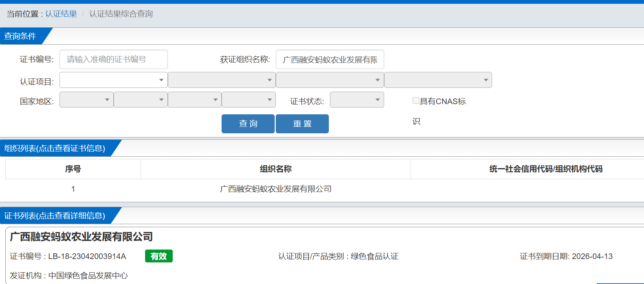Screen dimensions: 644x284
Task: Select organization row 广西融安蚂蚁农业发展有限公司
Action: point(276,189)
